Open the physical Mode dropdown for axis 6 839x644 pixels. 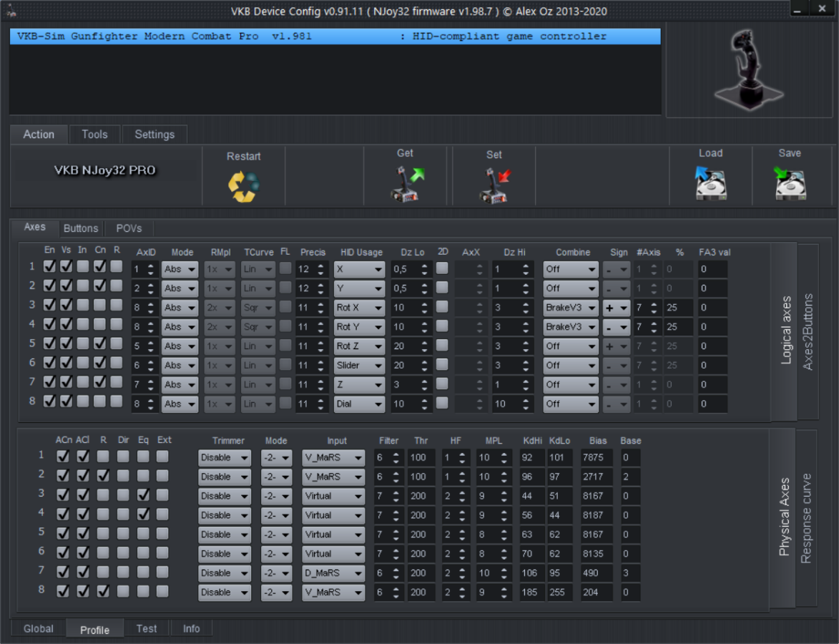coord(276,554)
